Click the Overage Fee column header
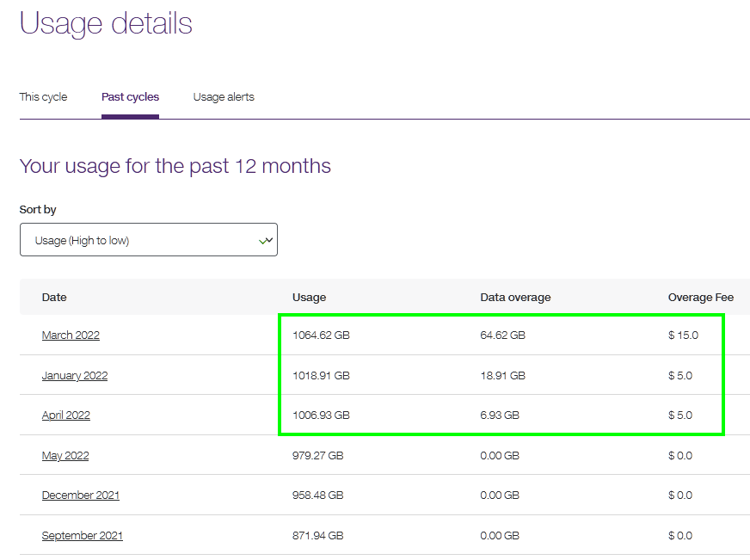 pos(700,298)
